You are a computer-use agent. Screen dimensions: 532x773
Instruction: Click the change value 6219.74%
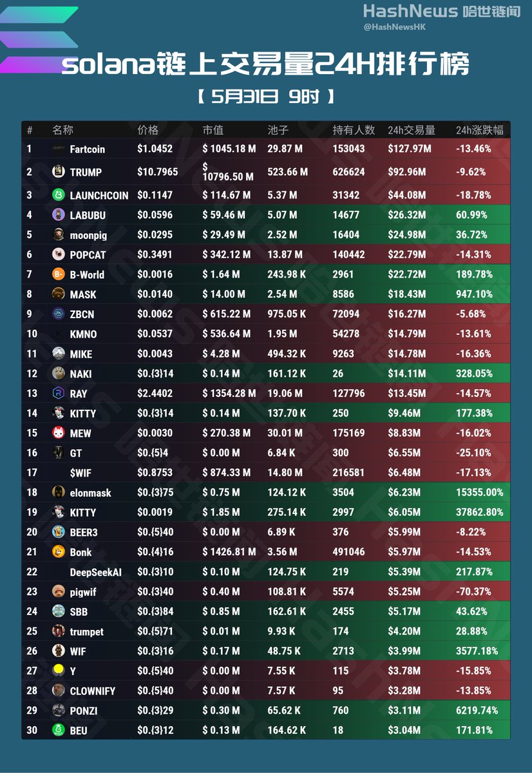pyautogui.click(x=477, y=711)
